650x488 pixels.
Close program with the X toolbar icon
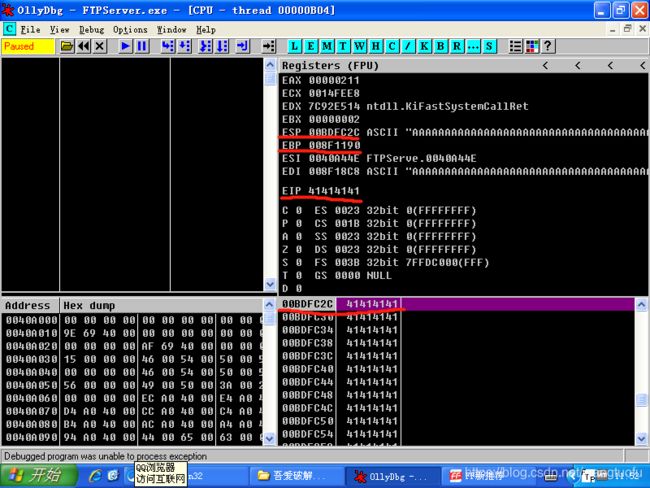pos(99,46)
